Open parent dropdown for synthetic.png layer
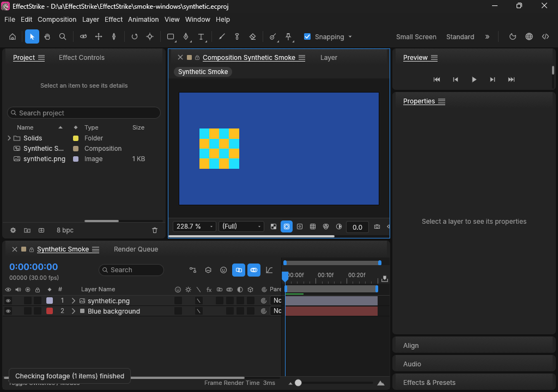This screenshot has height=392, width=558. (x=276, y=301)
